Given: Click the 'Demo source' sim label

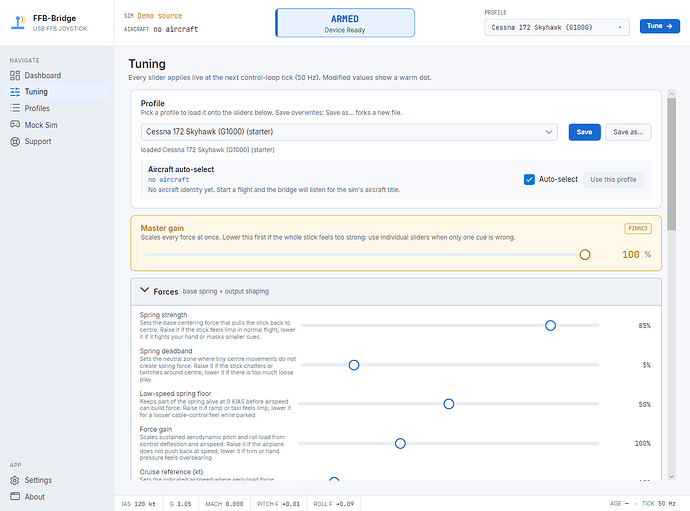Looking at the screenshot, I should point(160,16).
